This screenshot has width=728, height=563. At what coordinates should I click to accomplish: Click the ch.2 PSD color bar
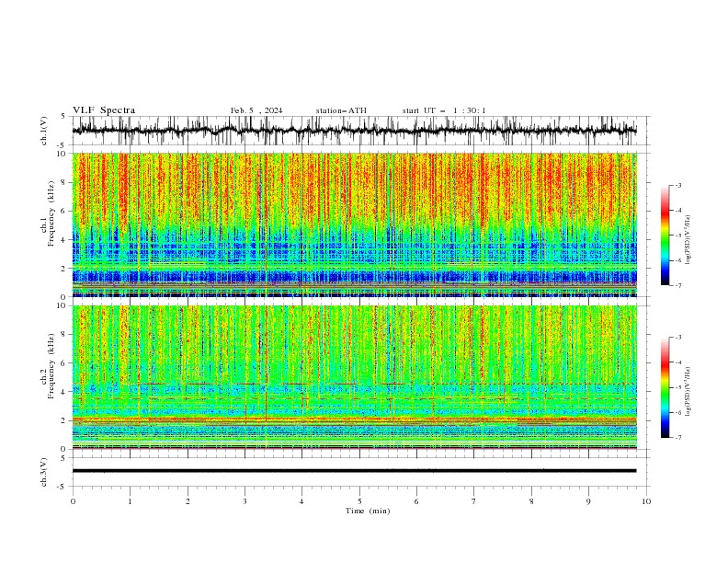click(x=665, y=387)
